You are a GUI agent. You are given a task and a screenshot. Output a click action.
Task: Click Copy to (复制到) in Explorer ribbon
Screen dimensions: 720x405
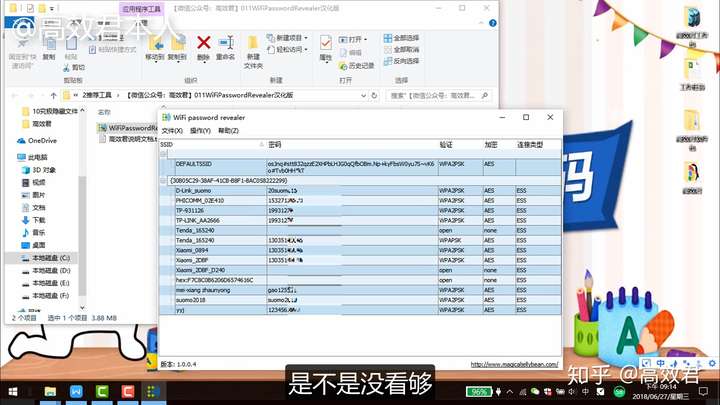coord(177,48)
